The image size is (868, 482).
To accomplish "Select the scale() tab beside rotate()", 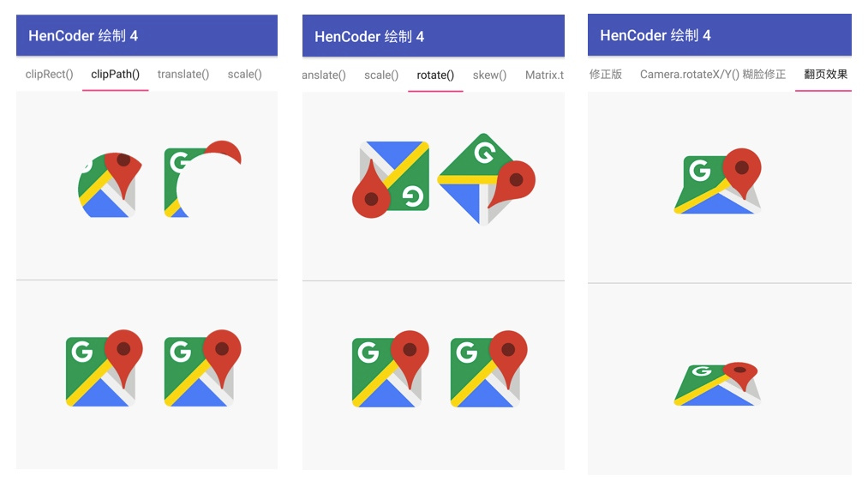I will (381, 75).
